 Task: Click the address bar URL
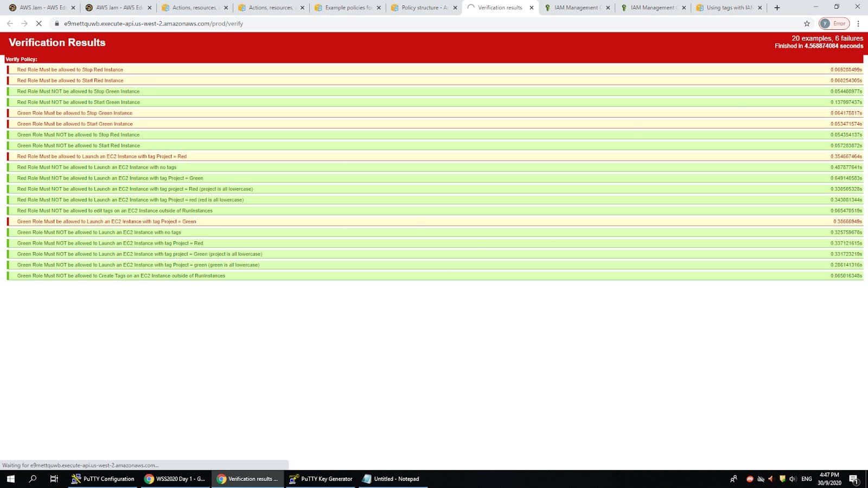[154, 23]
